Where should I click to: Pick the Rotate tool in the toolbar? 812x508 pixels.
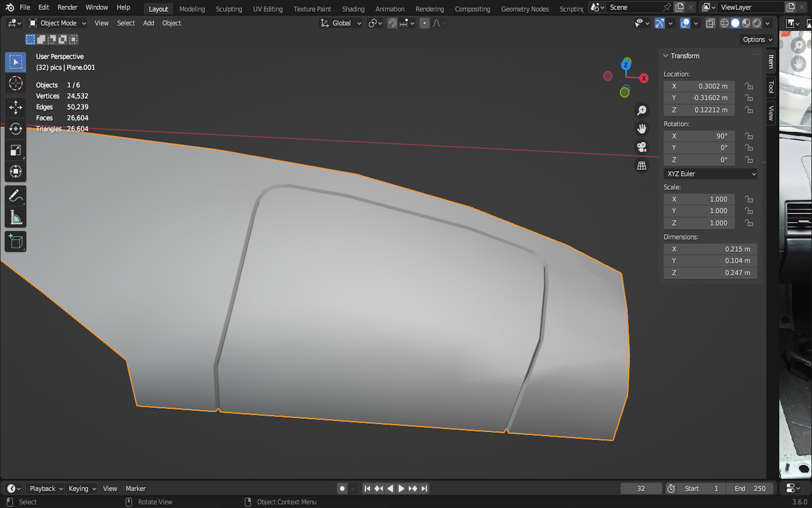(x=15, y=129)
